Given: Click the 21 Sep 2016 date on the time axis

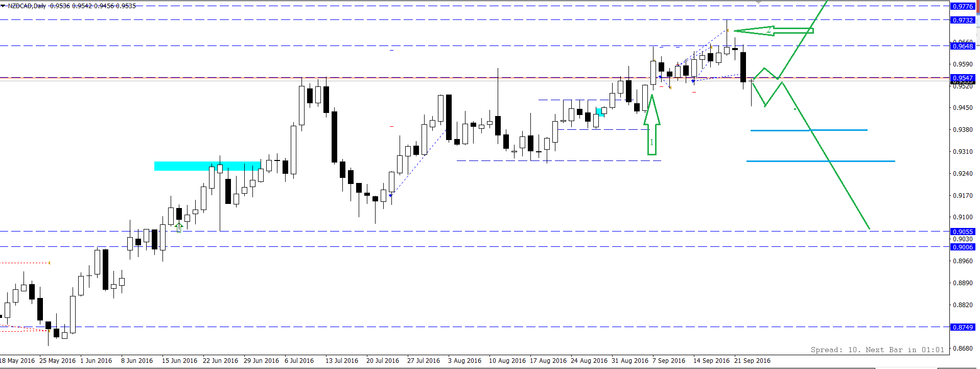Looking at the screenshot, I should click(752, 361).
